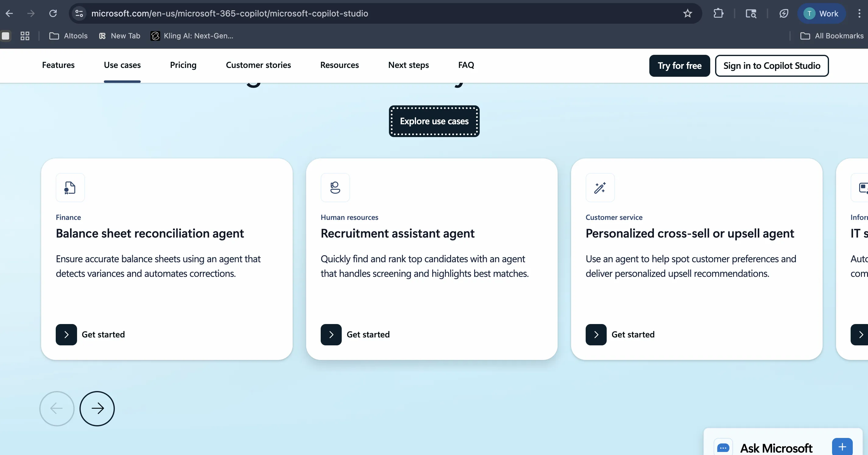Image resolution: width=868 pixels, height=455 pixels.
Task: Open the Chrome three-dot menu
Action: pos(859,13)
